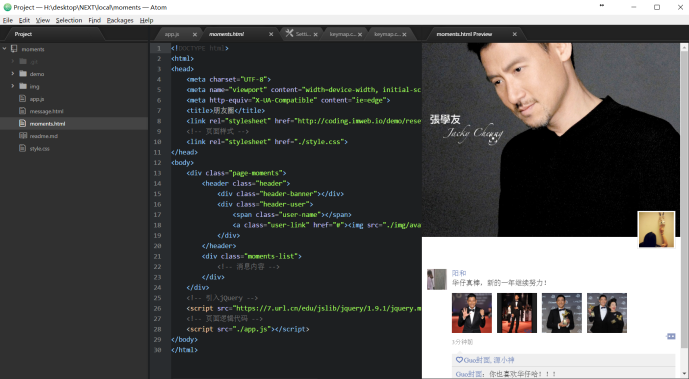Expand the demo folder arrow
Image resolution: width=689 pixels, height=379 pixels.
pos(13,74)
